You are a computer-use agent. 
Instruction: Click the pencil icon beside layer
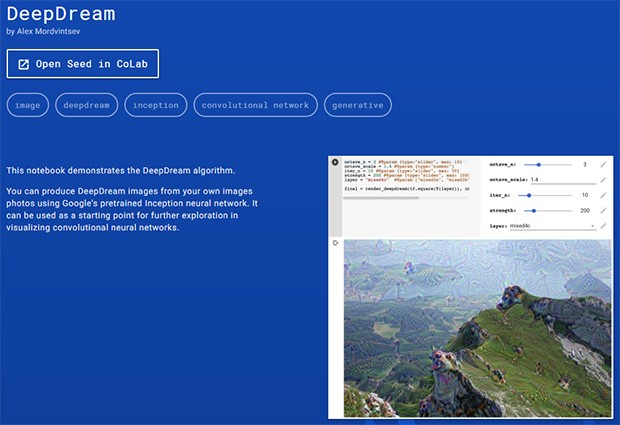603,226
